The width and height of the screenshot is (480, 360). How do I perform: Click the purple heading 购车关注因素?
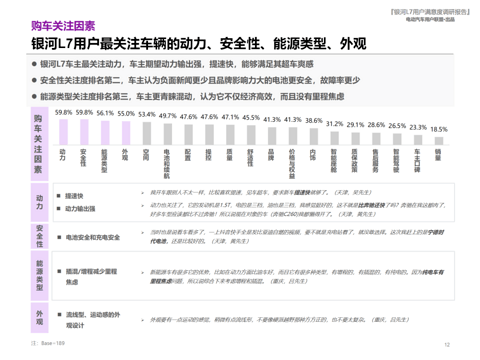[63, 26]
